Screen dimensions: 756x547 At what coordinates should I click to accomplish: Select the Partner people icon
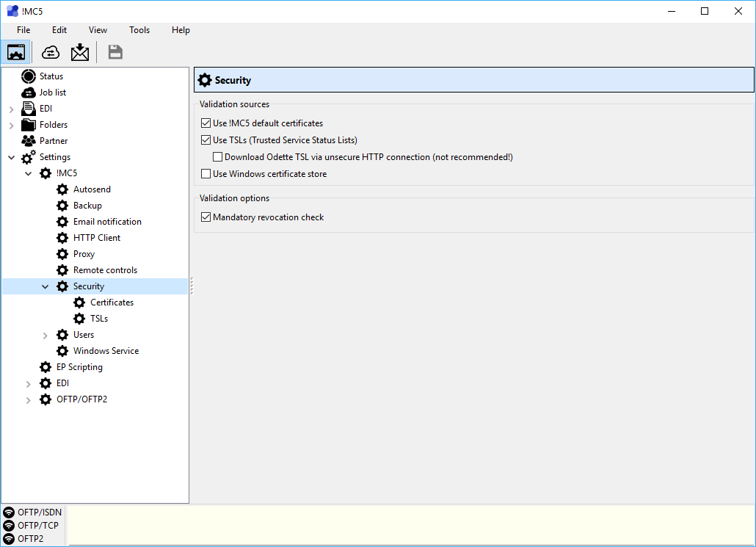[x=29, y=141]
